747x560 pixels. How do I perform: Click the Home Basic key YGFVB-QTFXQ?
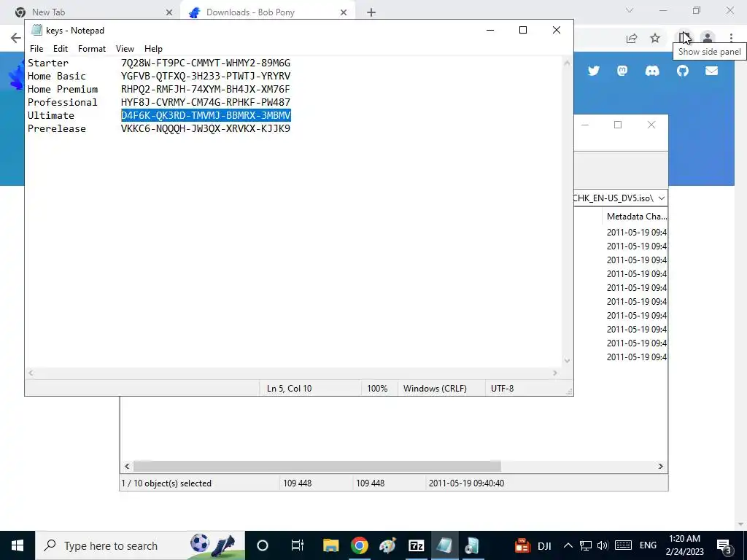coord(206,76)
